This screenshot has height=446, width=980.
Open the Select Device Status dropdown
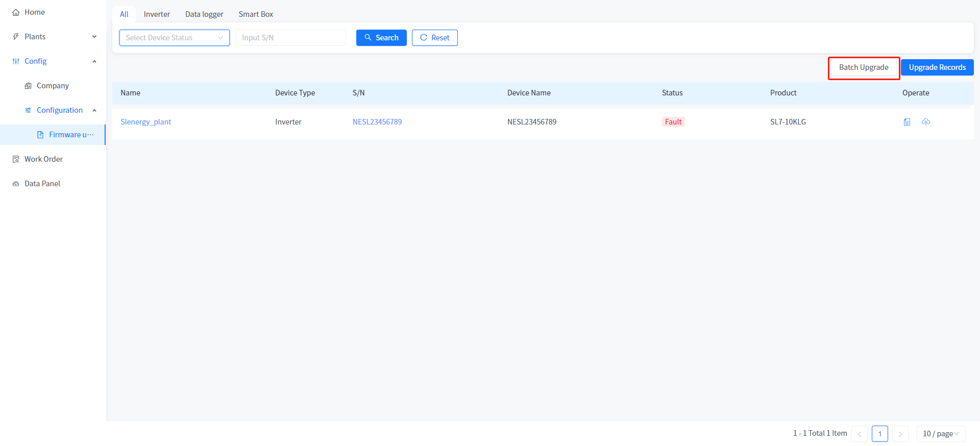(x=174, y=38)
